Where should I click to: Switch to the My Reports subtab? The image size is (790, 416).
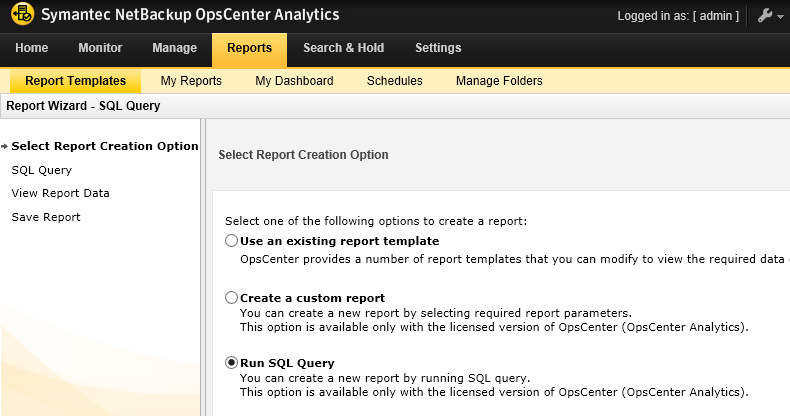pos(191,81)
